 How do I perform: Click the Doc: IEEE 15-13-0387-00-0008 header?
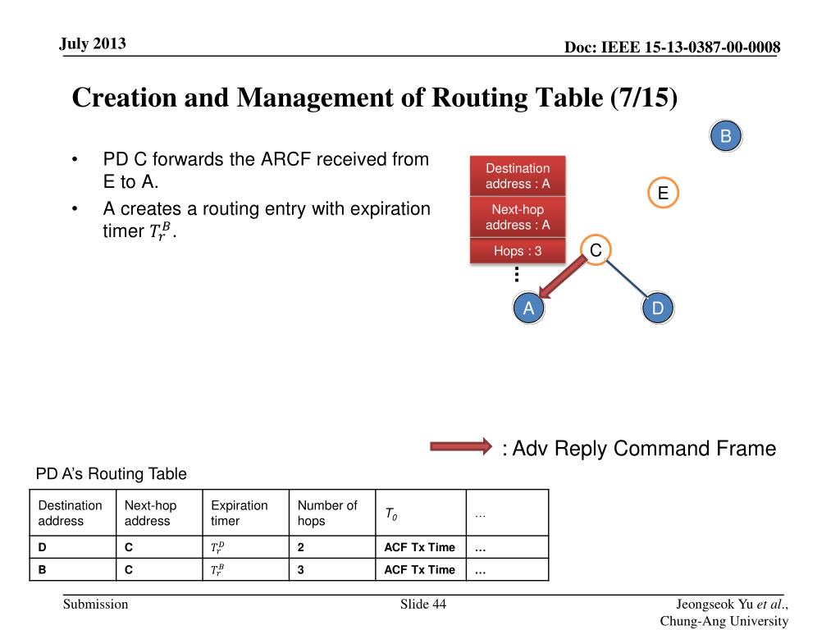[672, 47]
